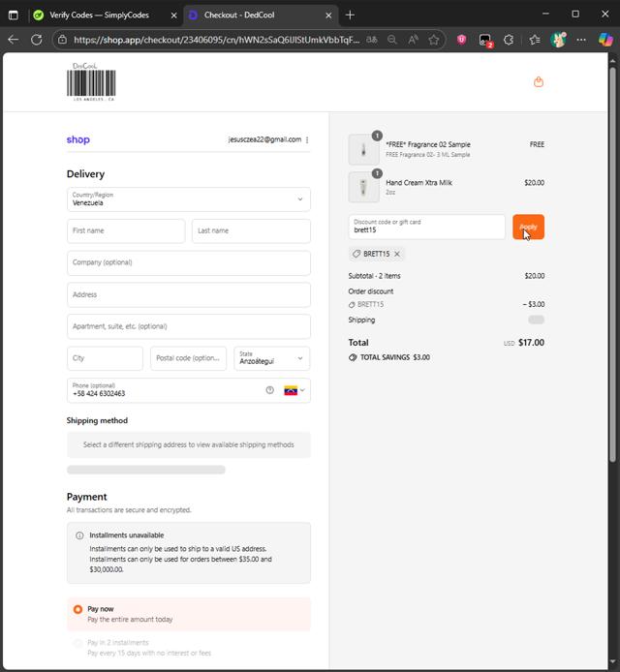Click the DedCool barcode logo

click(x=91, y=82)
